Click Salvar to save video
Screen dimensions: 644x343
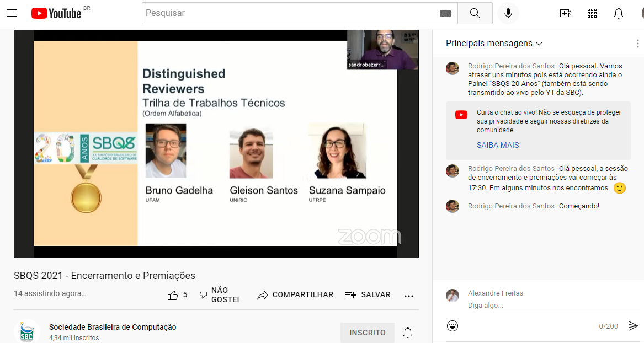(368, 295)
